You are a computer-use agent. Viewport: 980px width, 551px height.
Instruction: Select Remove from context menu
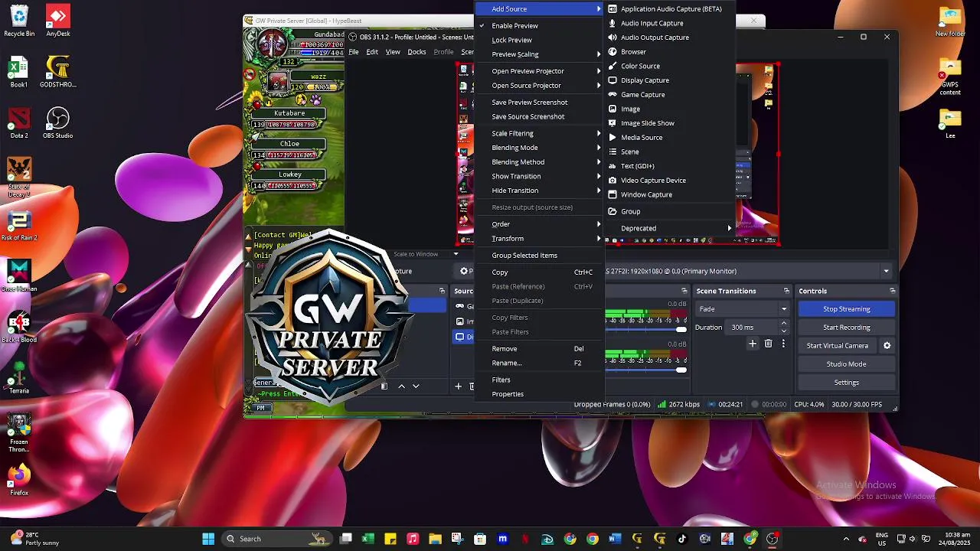pyautogui.click(x=540, y=349)
